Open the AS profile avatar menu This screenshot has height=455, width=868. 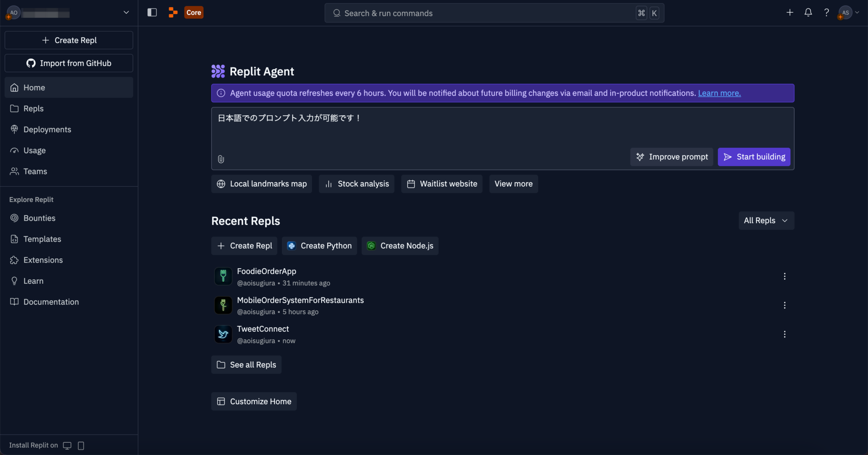tap(846, 13)
